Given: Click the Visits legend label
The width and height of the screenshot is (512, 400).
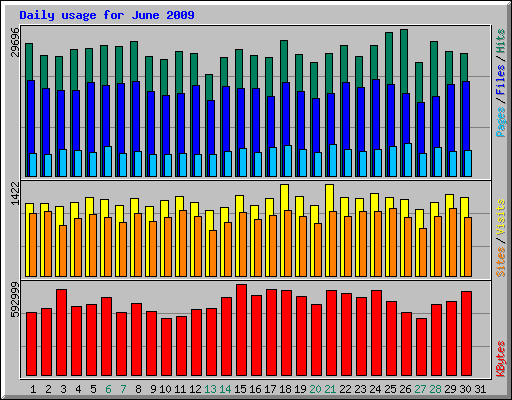Looking at the screenshot, I should [500, 218].
